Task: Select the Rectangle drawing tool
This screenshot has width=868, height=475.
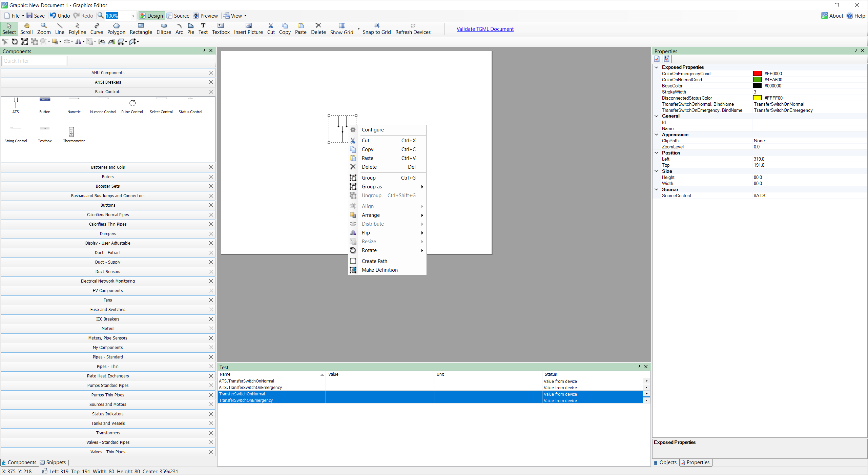Action: point(140,29)
